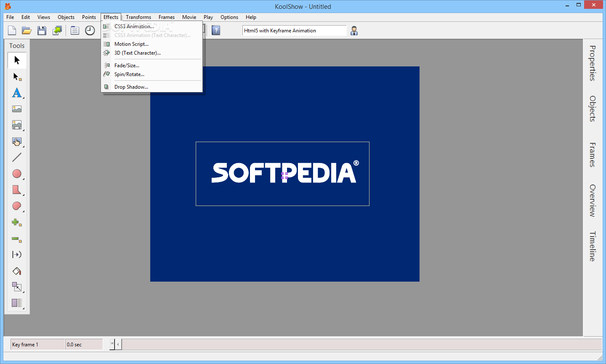The height and width of the screenshot is (364, 606).
Task: Pick the polygon shape tool
Action: click(x=17, y=190)
